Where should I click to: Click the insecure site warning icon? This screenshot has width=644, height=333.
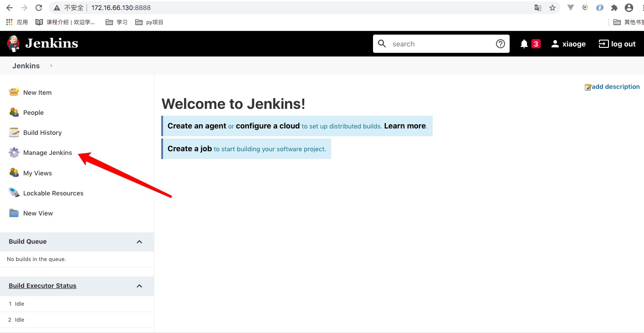coord(57,8)
